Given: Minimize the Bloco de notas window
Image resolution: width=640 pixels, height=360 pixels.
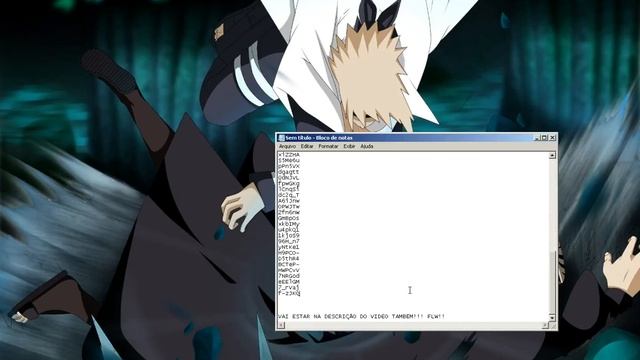Looking at the screenshot, I should tap(537, 138).
